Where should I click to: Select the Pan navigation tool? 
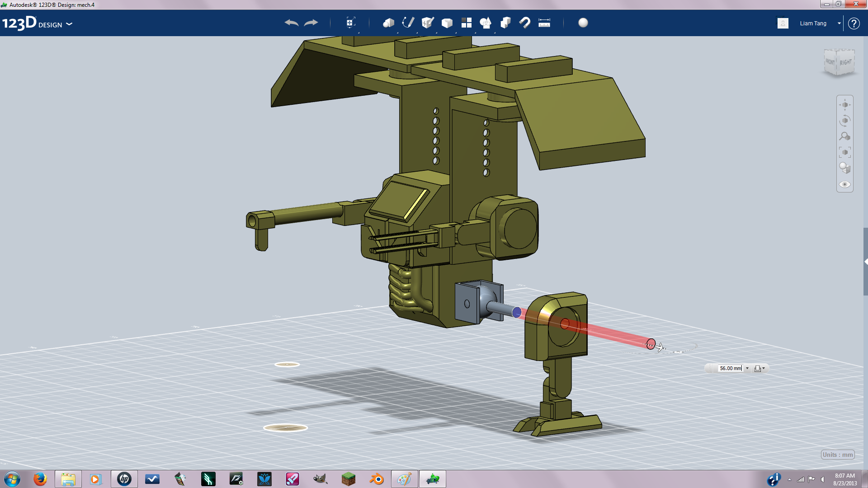[x=844, y=105]
